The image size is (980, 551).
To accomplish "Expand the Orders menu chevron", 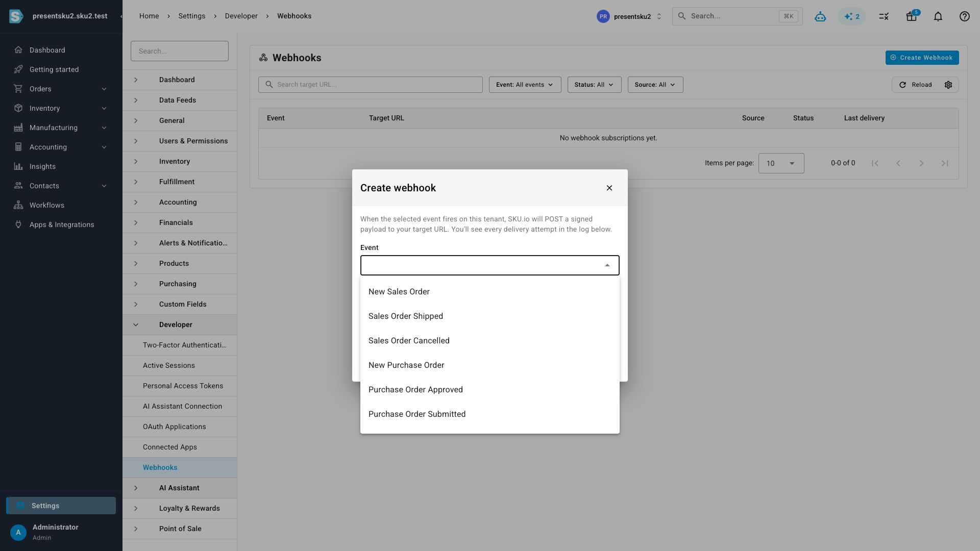I will (x=104, y=89).
